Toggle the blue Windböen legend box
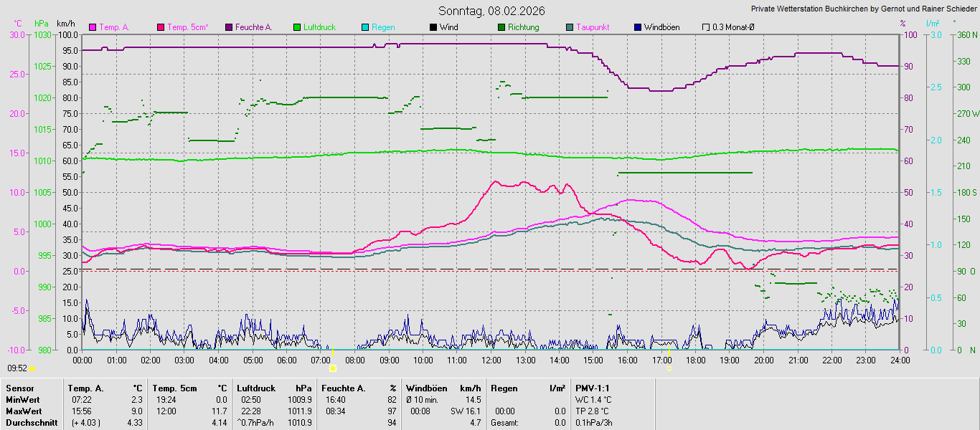 pos(638,27)
